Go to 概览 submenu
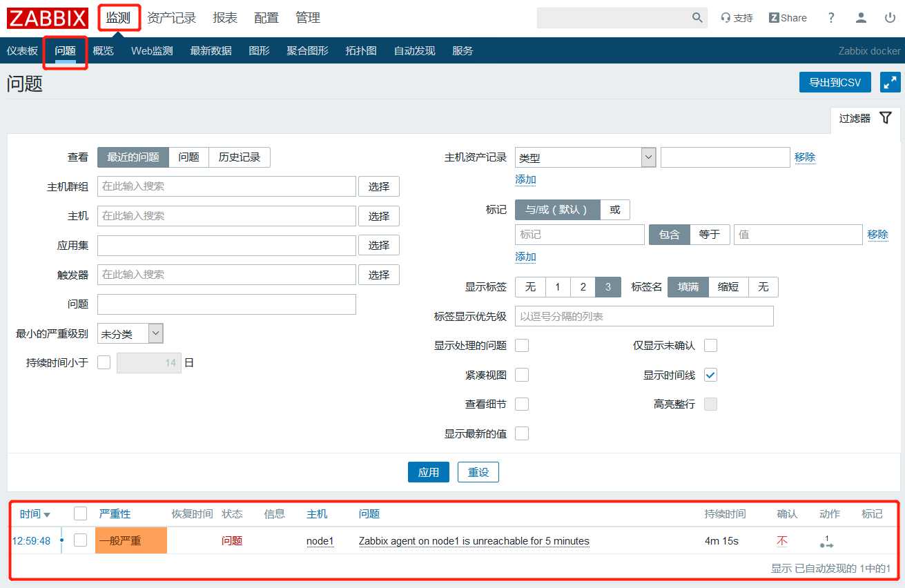This screenshot has height=588, width=905. (104, 50)
